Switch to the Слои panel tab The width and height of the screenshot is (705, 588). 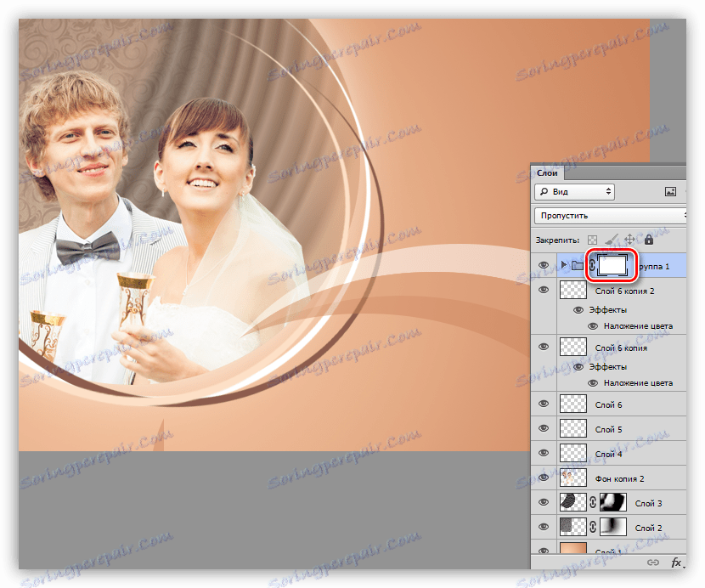click(547, 172)
